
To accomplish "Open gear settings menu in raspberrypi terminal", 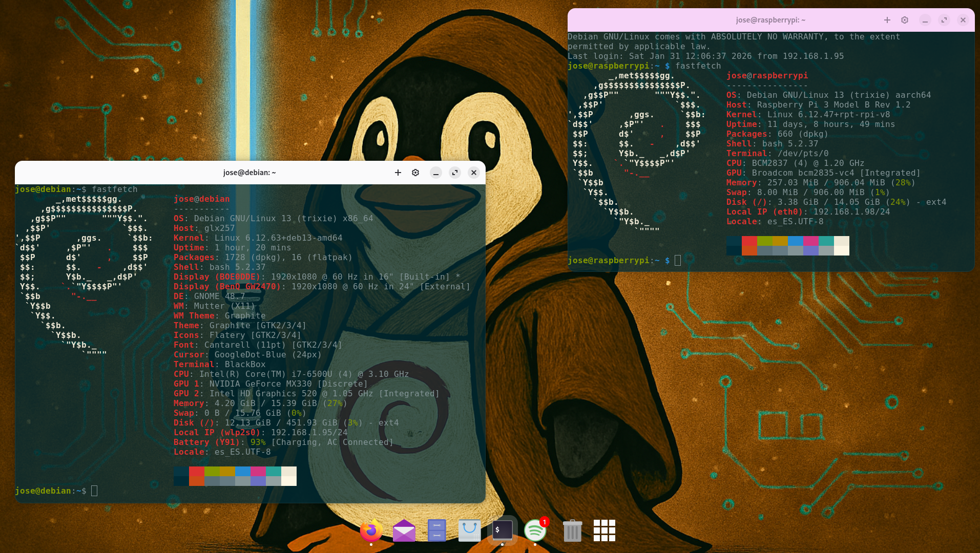I will point(905,20).
